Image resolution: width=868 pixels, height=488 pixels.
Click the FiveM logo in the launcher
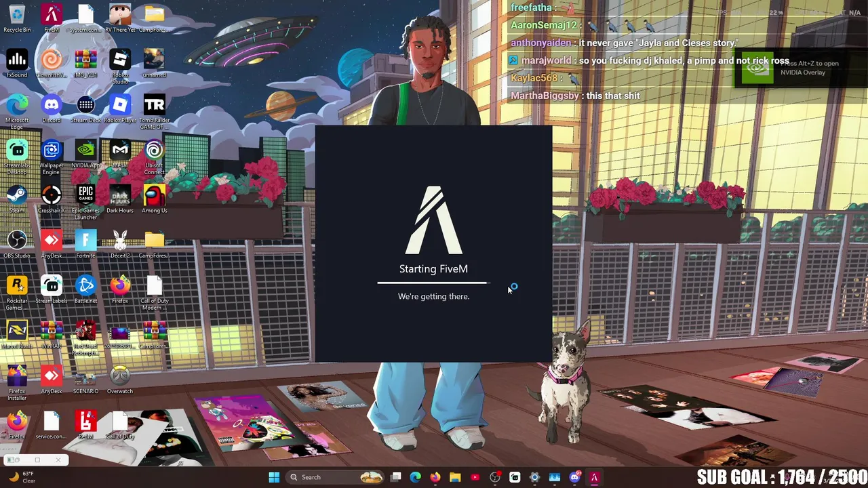(433, 221)
